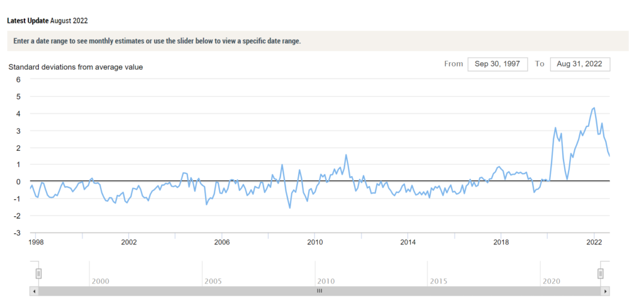The image size is (644, 308).
Task: Click the To date field showing Aug 31, 2022
Action: point(580,64)
